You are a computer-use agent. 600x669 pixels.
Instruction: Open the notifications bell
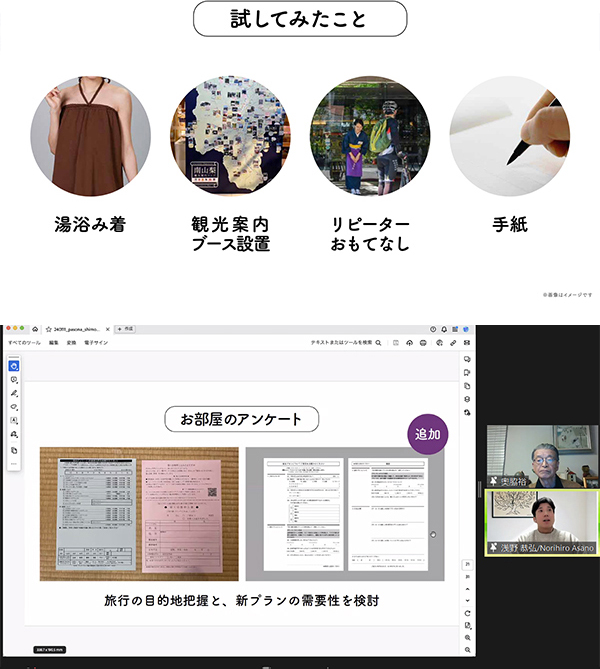coord(444,329)
